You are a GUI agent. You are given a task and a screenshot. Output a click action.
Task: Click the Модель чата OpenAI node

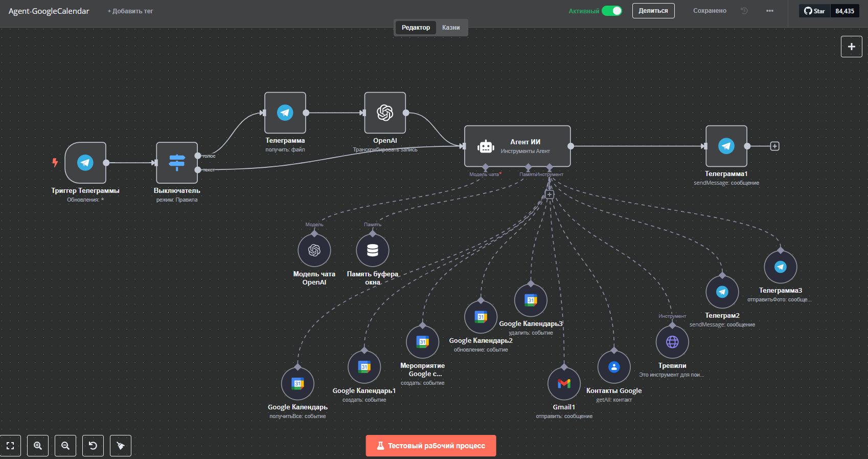(314, 250)
